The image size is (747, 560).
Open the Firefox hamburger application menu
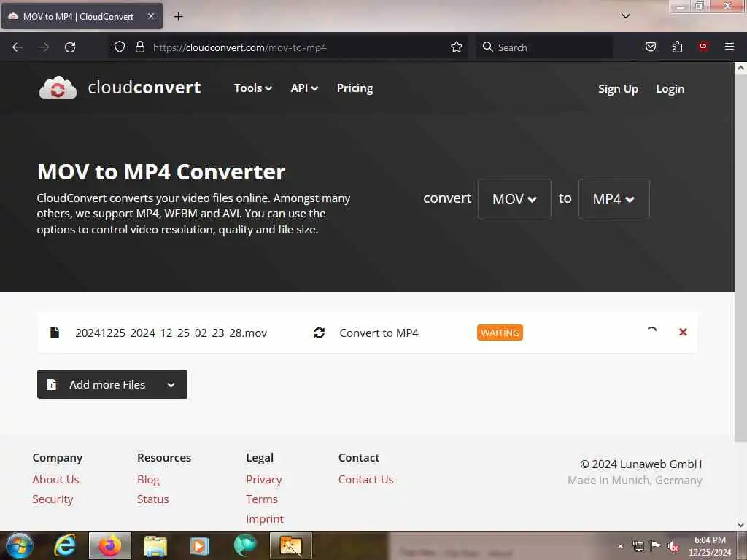click(x=729, y=47)
